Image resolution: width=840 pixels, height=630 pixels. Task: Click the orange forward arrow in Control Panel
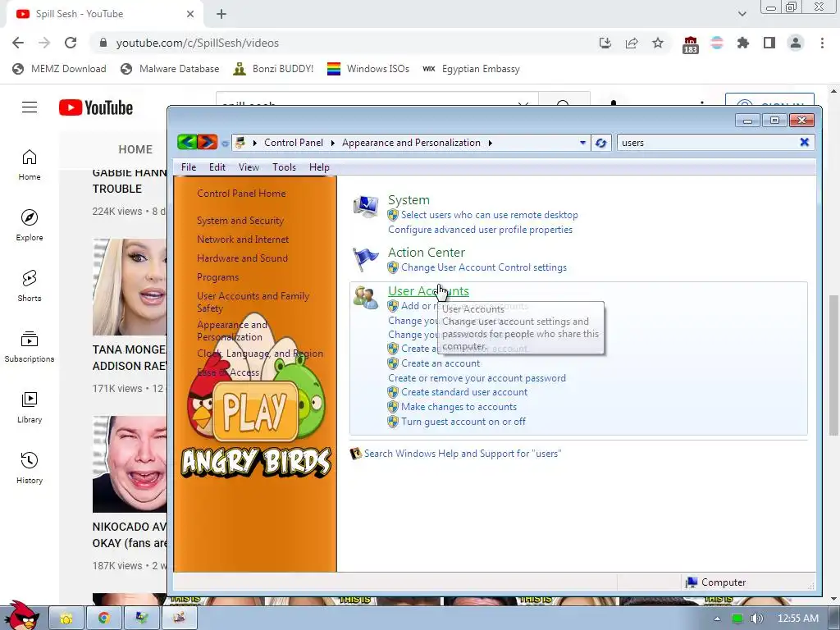208,143
